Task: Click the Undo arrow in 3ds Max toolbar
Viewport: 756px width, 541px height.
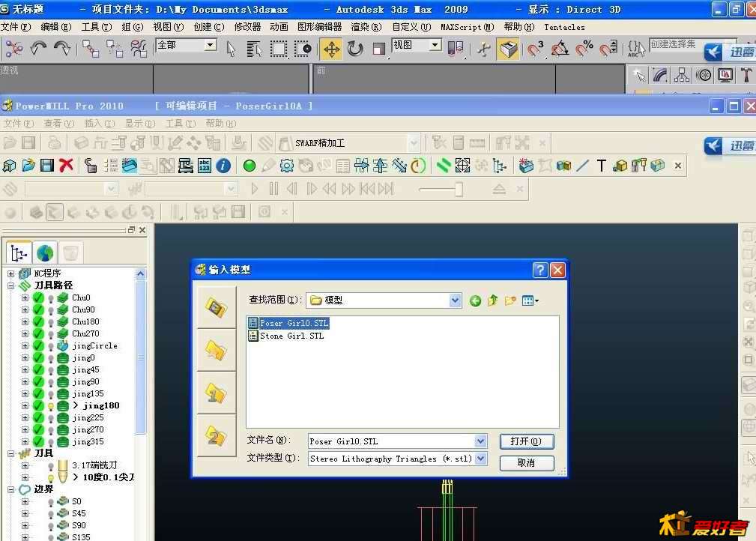Action: tap(38, 48)
